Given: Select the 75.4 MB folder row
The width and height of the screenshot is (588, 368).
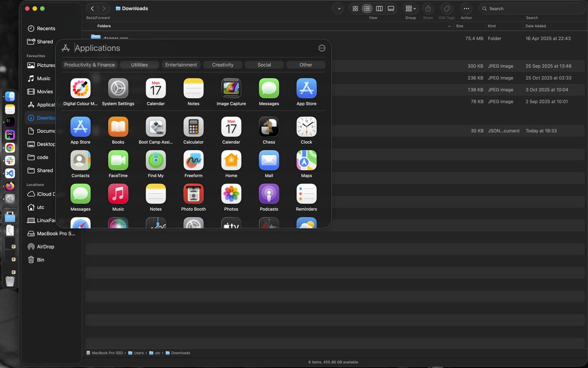Looking at the screenshot, I should pyautogui.click(x=336, y=38).
